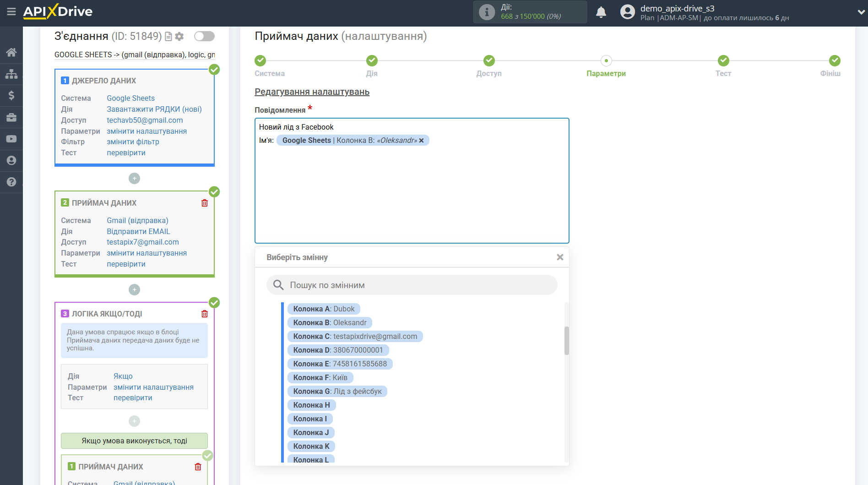Click змінити налаштування in Gmail receiver
Screen dimensions: 868x485
(146, 253)
